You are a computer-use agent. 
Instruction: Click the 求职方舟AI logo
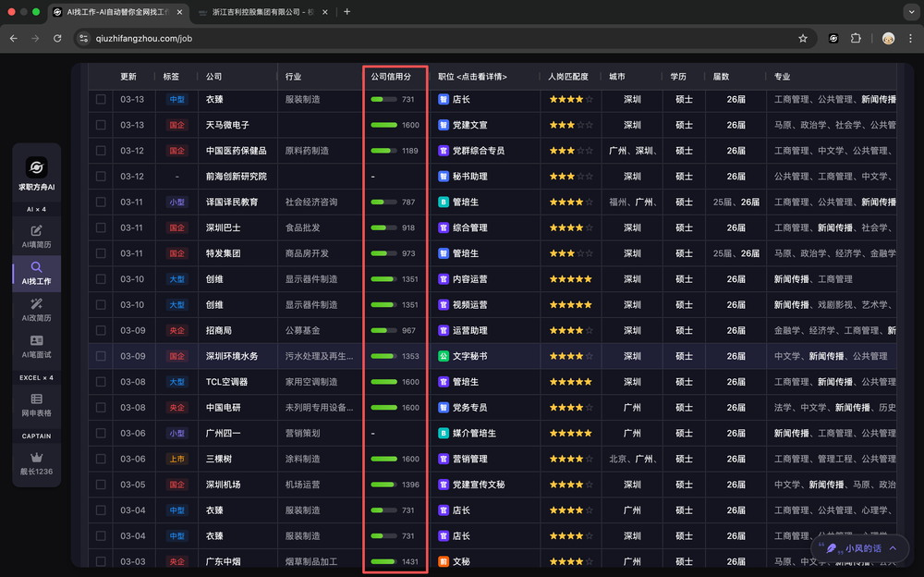[36, 167]
